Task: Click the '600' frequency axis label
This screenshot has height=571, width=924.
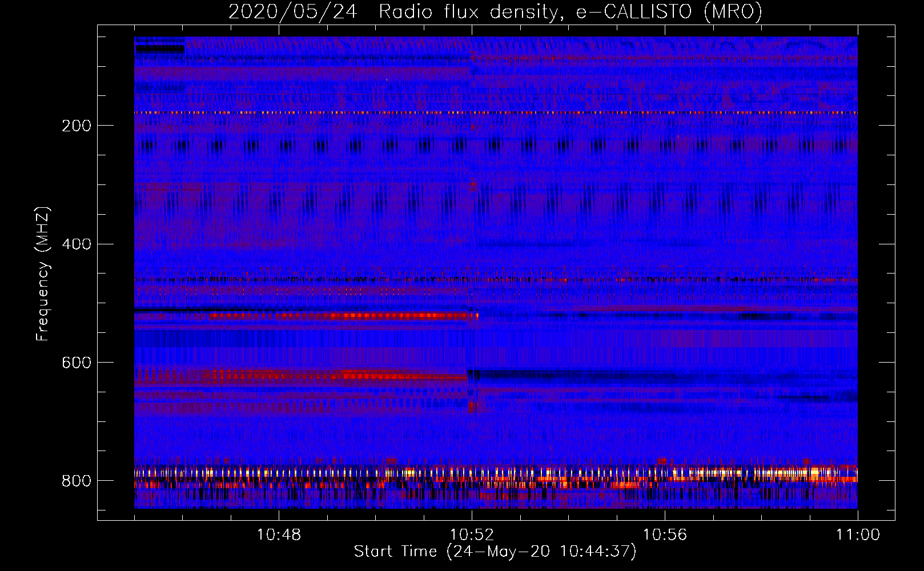Action: pyautogui.click(x=77, y=363)
